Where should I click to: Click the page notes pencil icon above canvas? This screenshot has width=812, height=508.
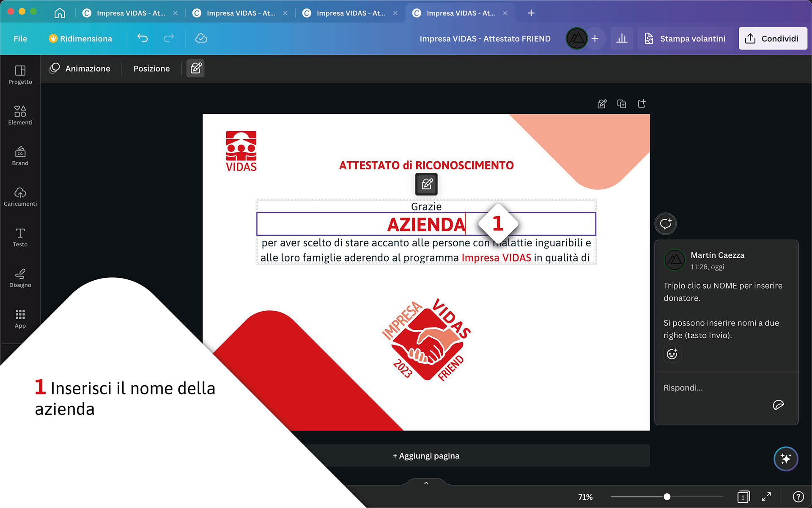(x=602, y=104)
